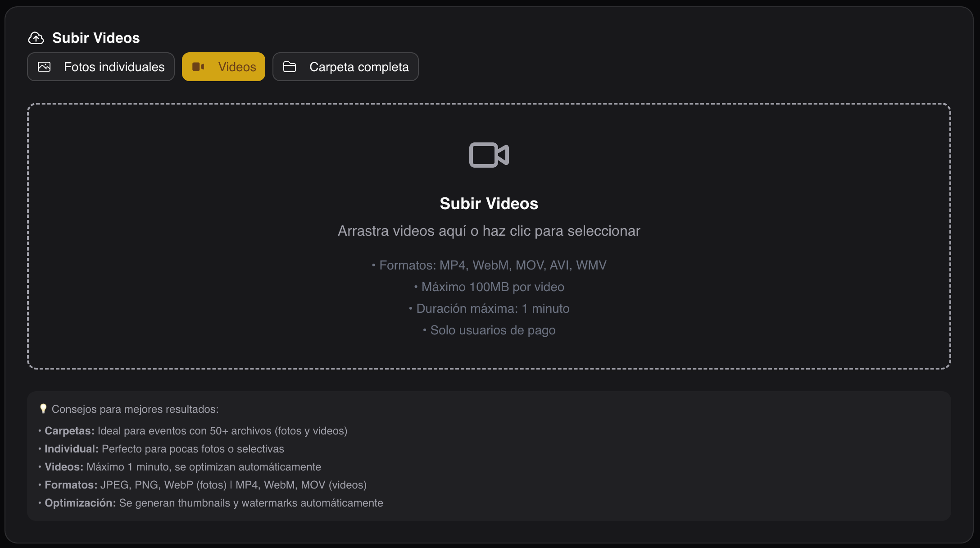Screen dimensions: 980x548
Task: Click the Formatos MP4, WebM, MOV line
Action: click(489, 265)
